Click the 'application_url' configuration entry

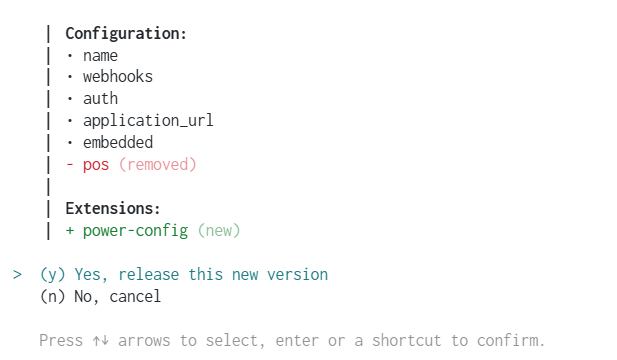pyautogui.click(x=148, y=121)
